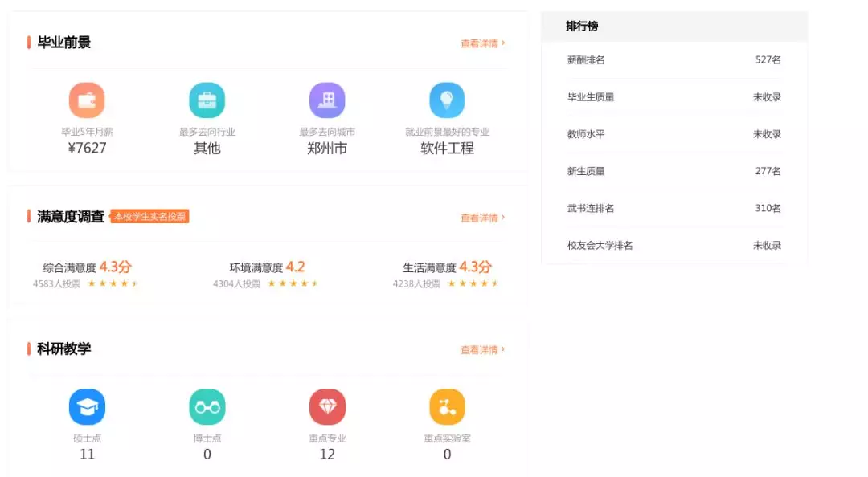Open 查看详情 in the 满意度调查 section
This screenshot has height=477, width=868.
(x=479, y=217)
